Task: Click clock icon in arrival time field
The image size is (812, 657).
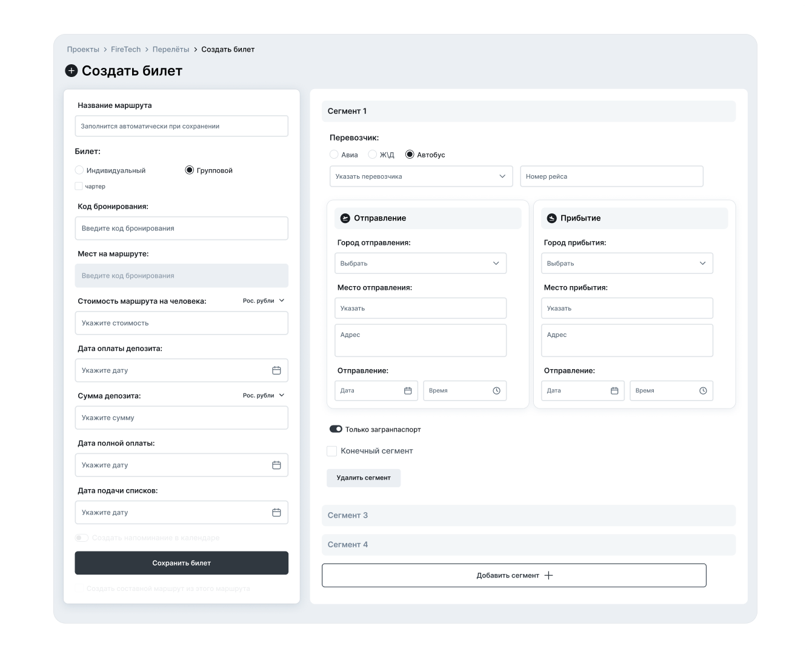Action: (703, 391)
